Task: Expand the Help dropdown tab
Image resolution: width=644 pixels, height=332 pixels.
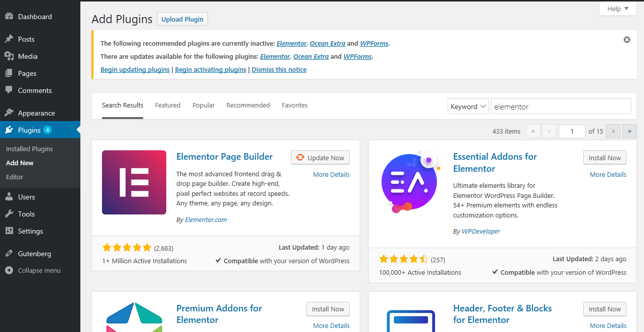Action: click(618, 9)
